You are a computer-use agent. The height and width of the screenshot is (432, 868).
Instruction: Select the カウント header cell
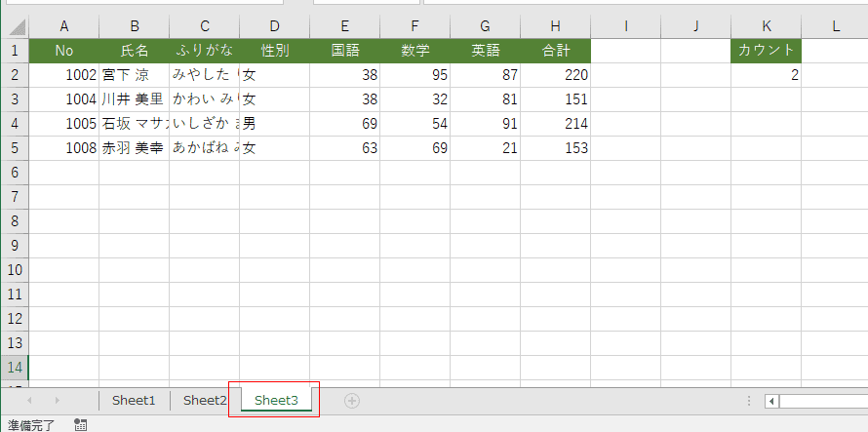[x=767, y=51]
